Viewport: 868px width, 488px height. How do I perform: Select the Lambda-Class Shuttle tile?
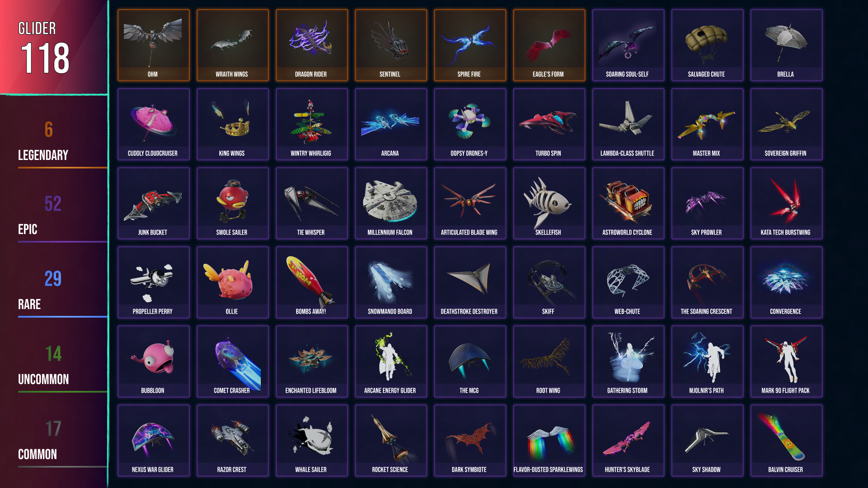pyautogui.click(x=628, y=124)
